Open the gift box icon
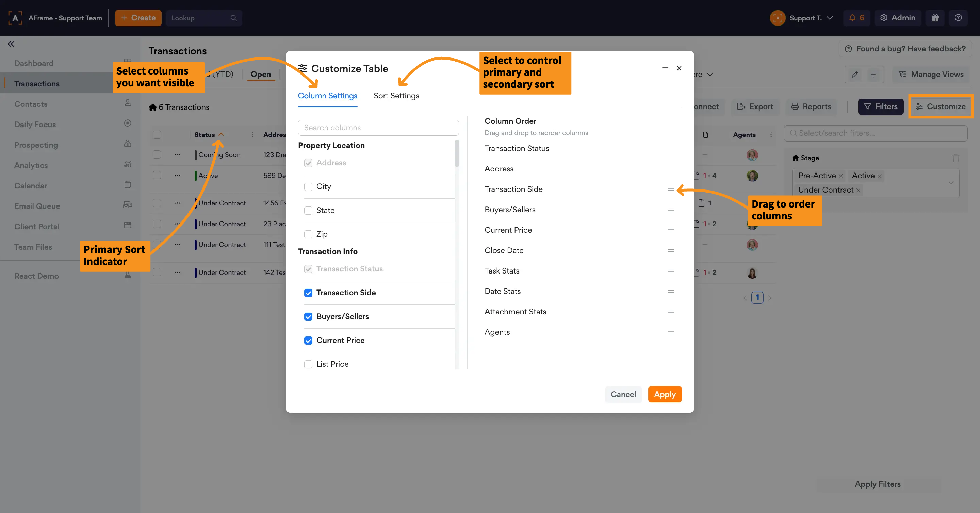 tap(935, 18)
